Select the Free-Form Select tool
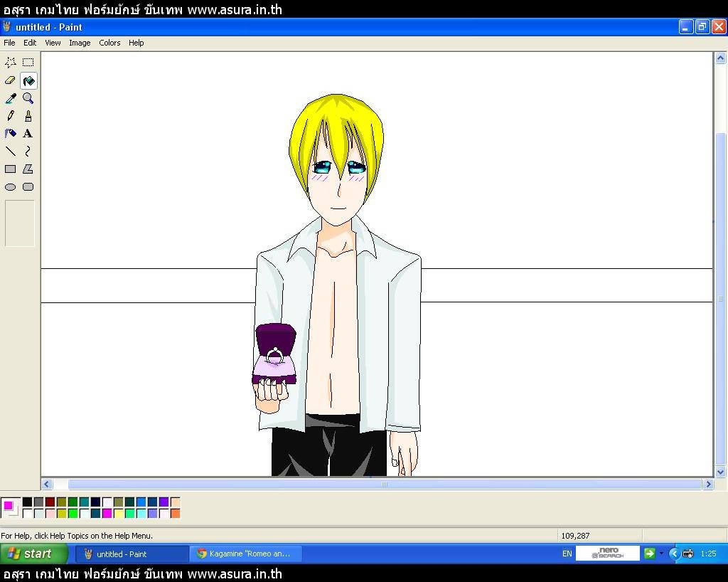The image size is (728, 582). (10, 62)
